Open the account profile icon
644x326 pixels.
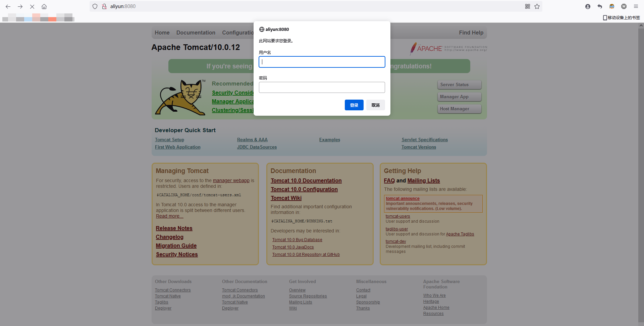tap(588, 6)
